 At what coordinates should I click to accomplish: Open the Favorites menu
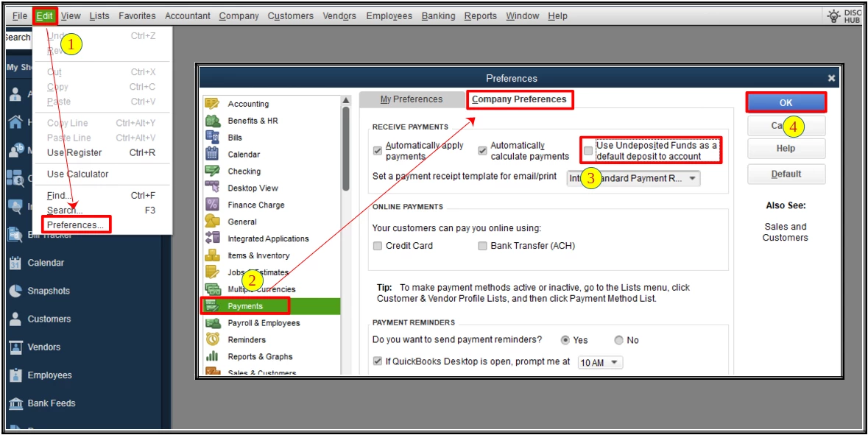[x=137, y=16]
